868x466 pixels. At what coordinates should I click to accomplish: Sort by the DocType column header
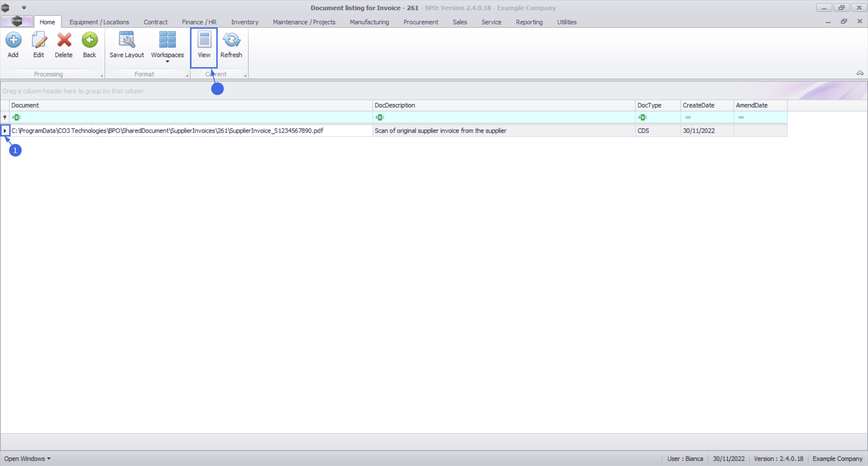(x=658, y=105)
